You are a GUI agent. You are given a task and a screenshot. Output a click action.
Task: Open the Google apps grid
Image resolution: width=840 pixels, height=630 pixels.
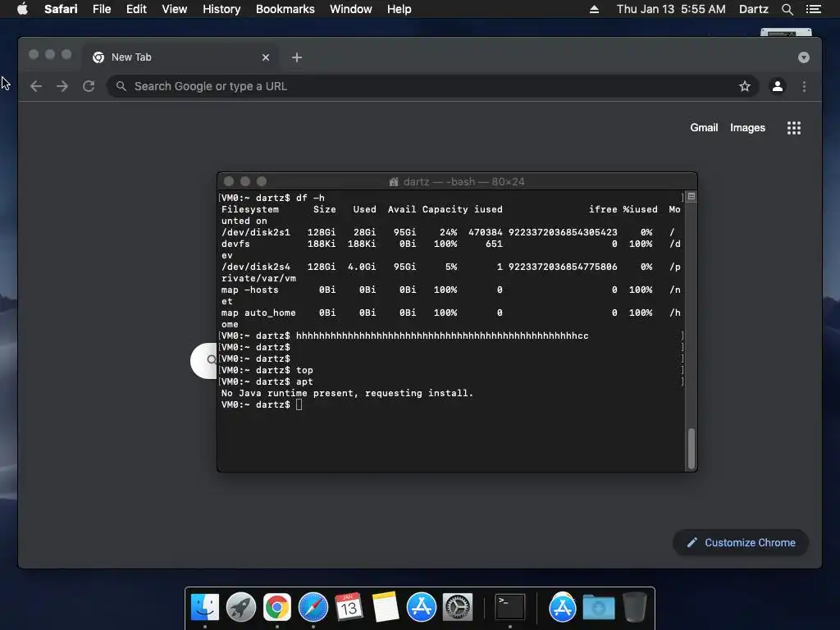click(x=794, y=127)
